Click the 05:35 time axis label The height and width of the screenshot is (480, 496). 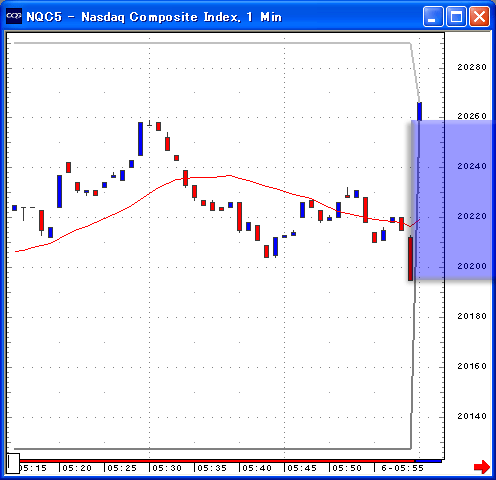coord(212,468)
